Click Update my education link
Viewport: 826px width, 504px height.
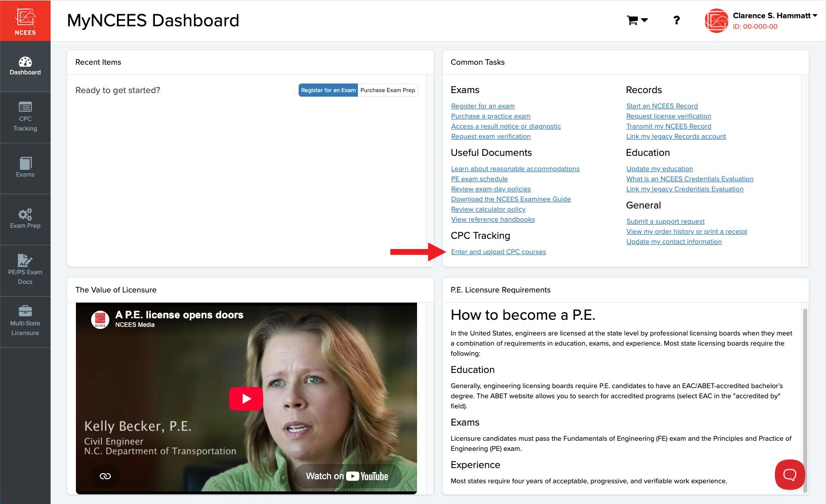(x=659, y=169)
